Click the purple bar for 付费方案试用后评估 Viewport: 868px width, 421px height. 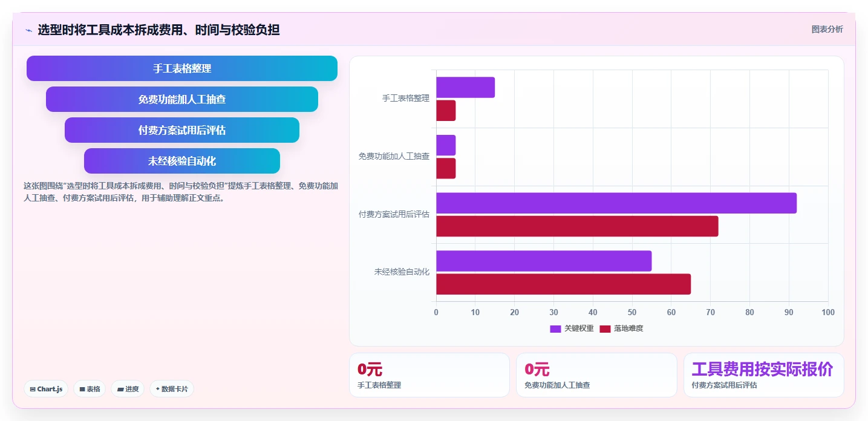click(616, 203)
